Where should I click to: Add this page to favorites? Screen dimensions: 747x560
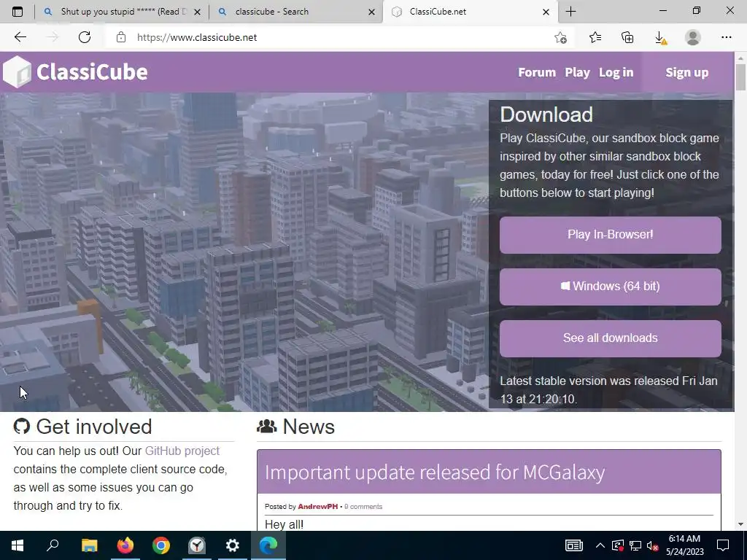[561, 37]
